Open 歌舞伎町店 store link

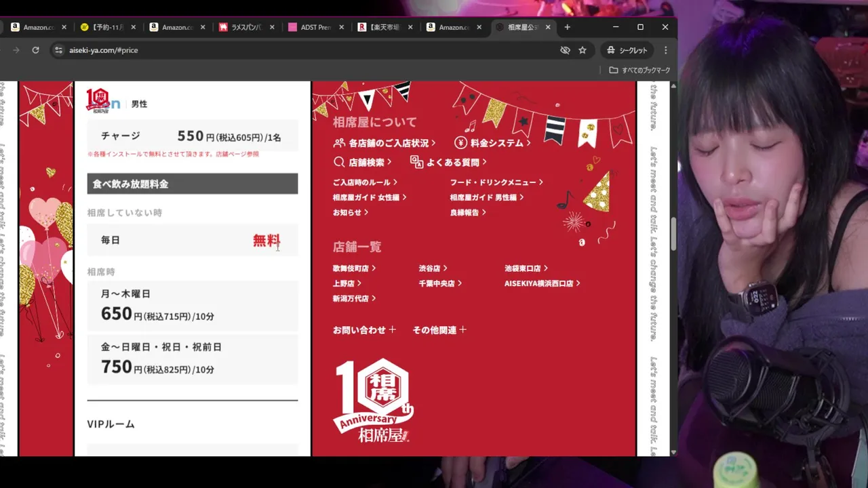pyautogui.click(x=354, y=268)
